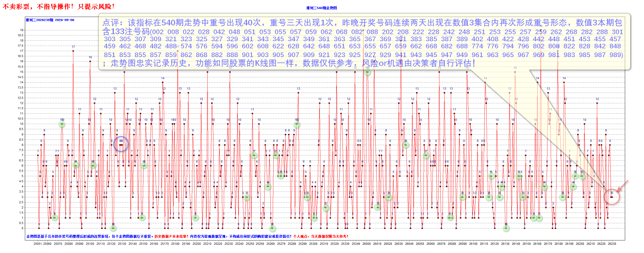Image resolution: width=644 pixels, height=253 pixels.
Task: Click x-axis issue label 26048
Action: (409, 244)
